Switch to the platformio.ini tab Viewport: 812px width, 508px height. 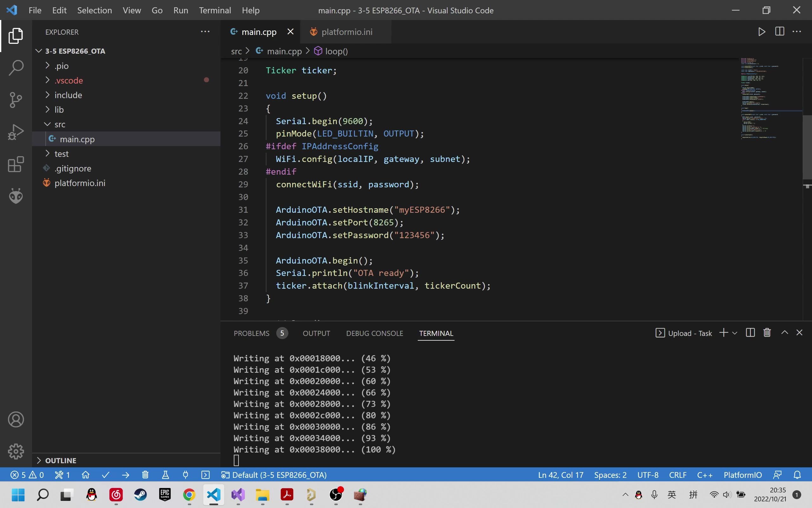[x=346, y=31]
